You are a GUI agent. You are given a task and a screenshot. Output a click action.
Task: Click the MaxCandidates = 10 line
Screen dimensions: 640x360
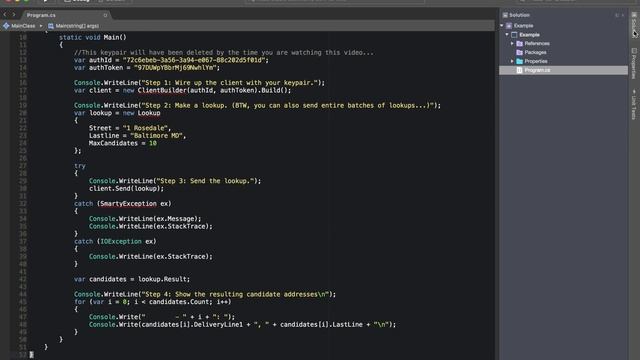tap(123, 143)
